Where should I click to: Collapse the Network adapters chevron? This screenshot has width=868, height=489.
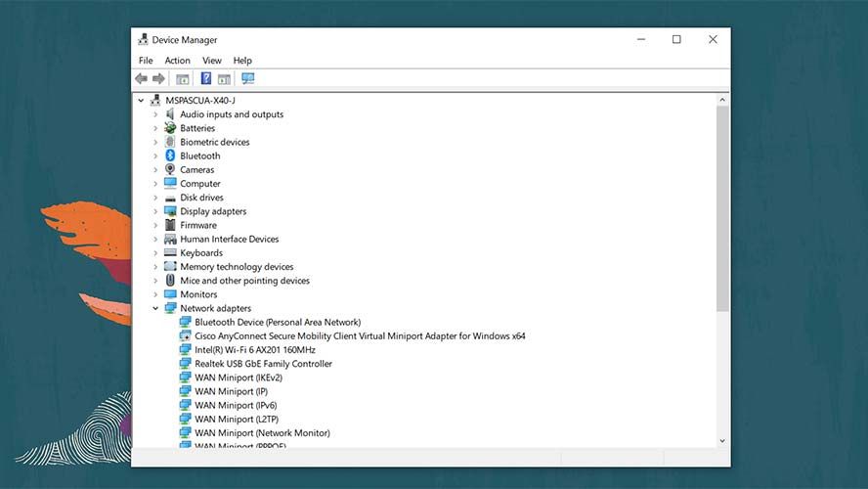155,308
